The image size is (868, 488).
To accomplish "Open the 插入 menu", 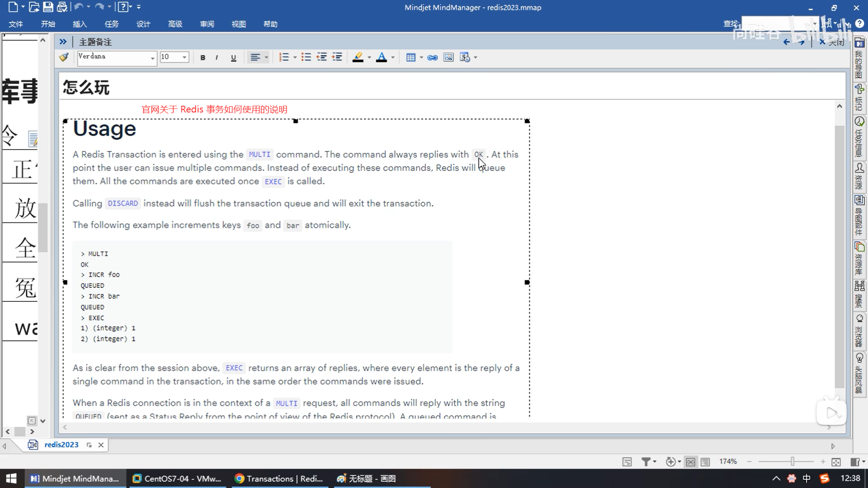I will (80, 24).
